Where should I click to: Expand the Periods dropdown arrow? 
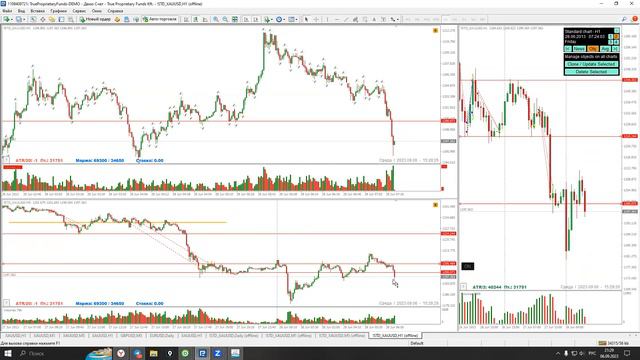tap(284, 19)
